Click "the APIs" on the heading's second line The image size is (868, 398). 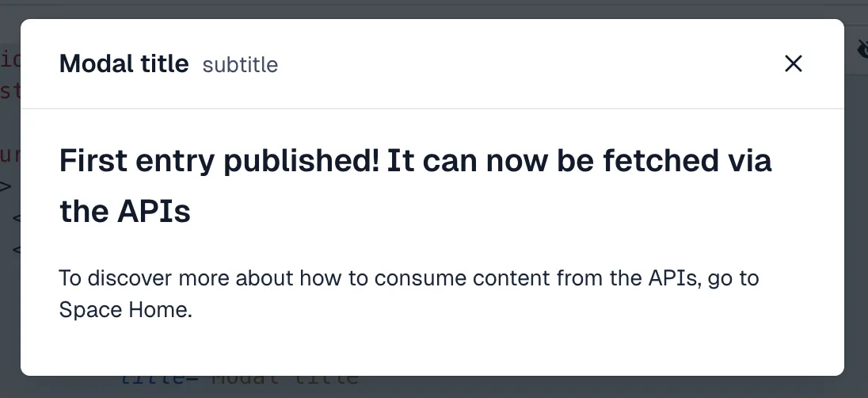coord(125,211)
